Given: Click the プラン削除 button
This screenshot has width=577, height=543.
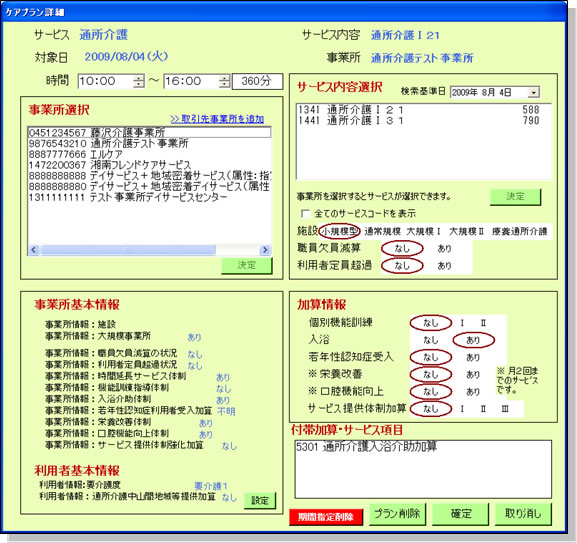Looking at the screenshot, I should [397, 514].
